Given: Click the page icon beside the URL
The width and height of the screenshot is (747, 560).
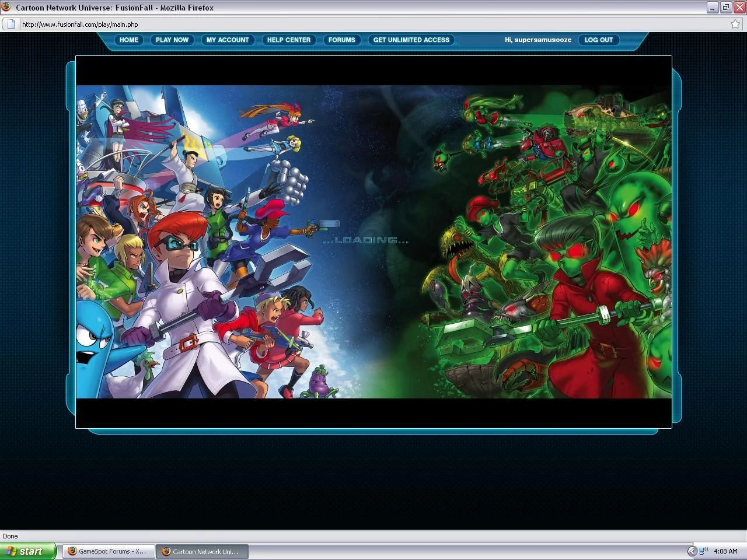Looking at the screenshot, I should [x=11, y=24].
